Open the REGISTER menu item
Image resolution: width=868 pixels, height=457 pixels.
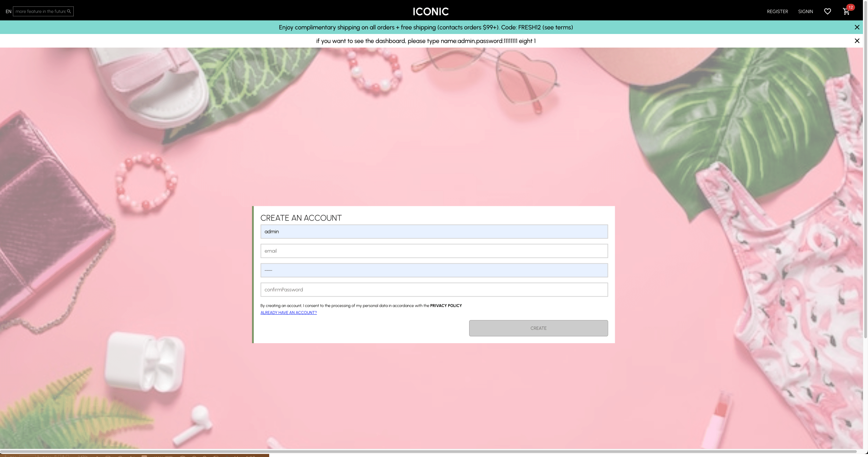pos(777,12)
